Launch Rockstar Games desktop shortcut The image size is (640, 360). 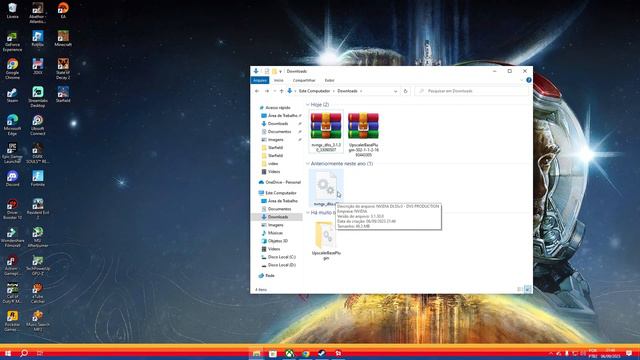point(12,321)
